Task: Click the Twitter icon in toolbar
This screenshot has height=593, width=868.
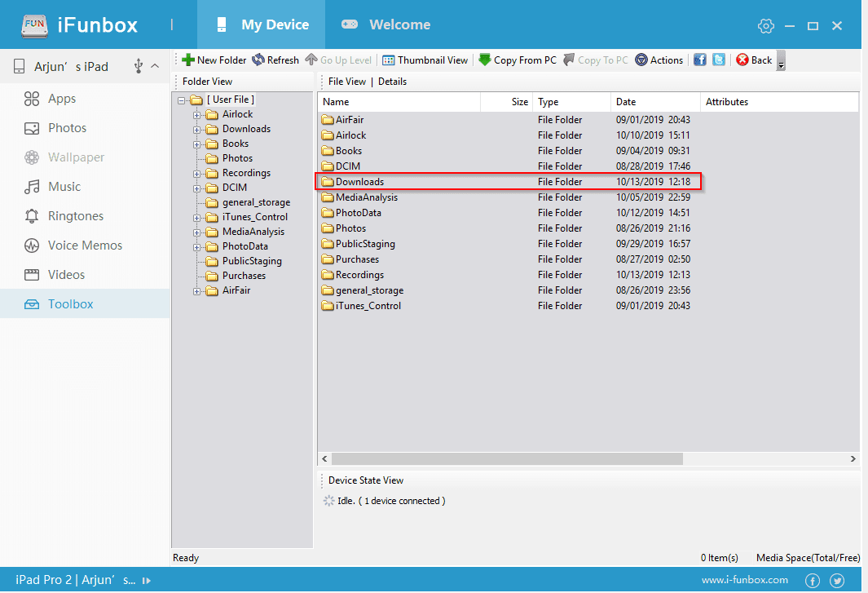Action: pos(719,60)
